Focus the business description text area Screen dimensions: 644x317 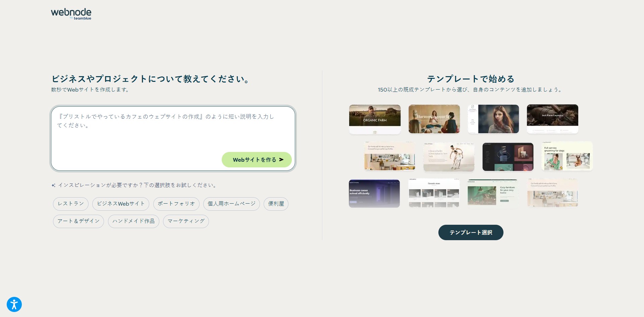pyautogui.click(x=173, y=138)
